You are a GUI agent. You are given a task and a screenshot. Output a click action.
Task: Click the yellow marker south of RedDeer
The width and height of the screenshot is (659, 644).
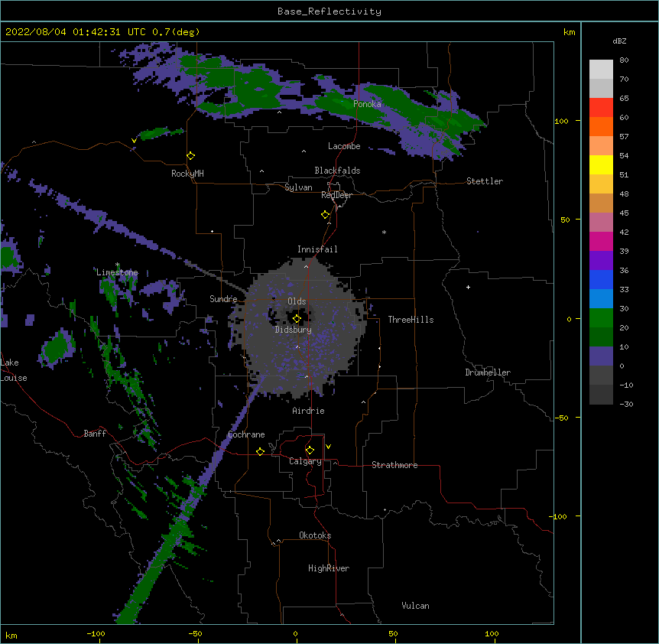click(325, 215)
